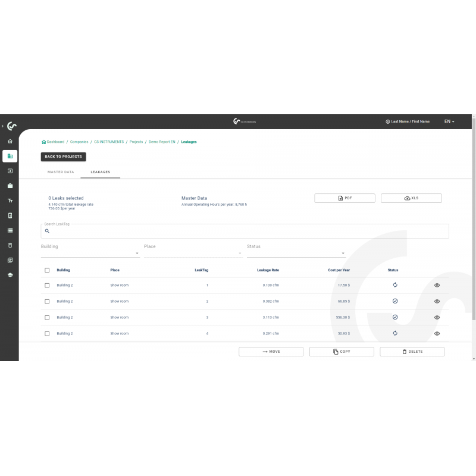Click the home icon in the sidebar
Screen dimensions: 476x476
(10, 142)
